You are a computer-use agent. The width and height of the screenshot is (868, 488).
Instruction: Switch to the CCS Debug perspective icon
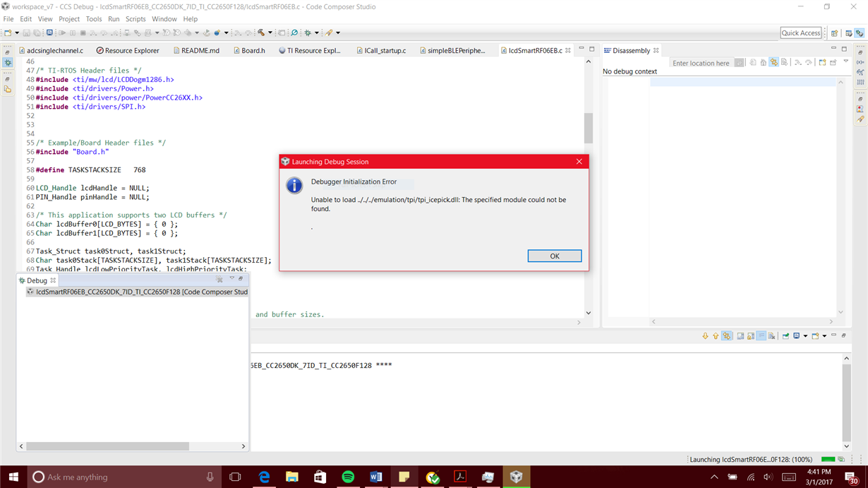(860, 32)
